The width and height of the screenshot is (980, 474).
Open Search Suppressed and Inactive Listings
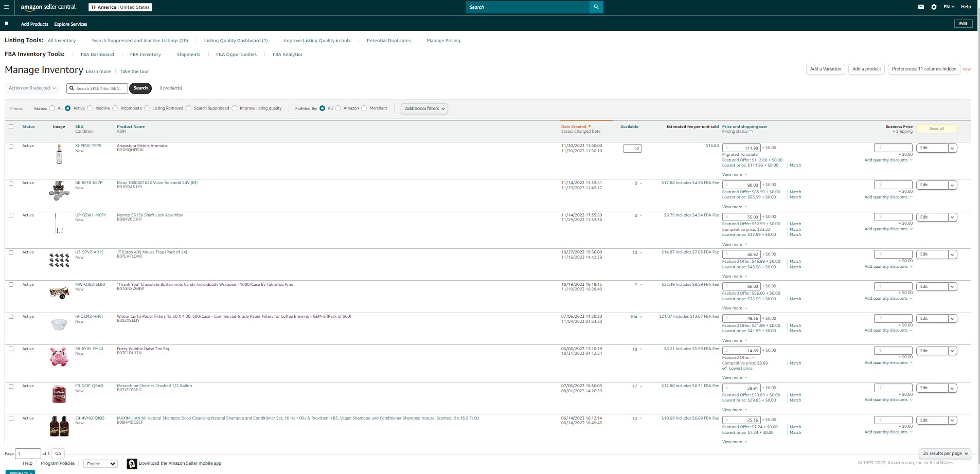(140, 41)
